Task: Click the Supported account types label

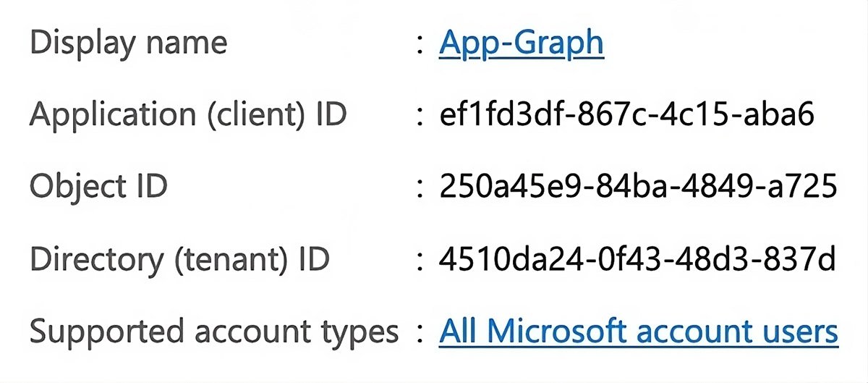Action: (x=213, y=332)
